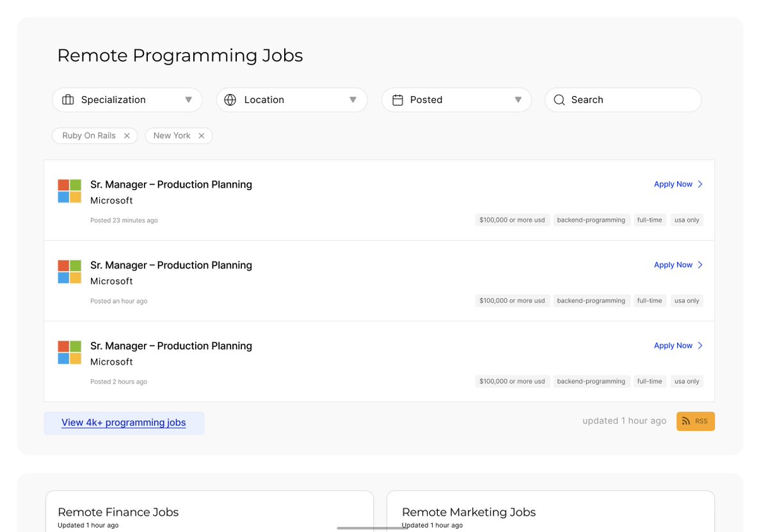Click arrow beside Apply Now, job posted an hour ago
The height and width of the screenshot is (532, 768).
(x=700, y=265)
